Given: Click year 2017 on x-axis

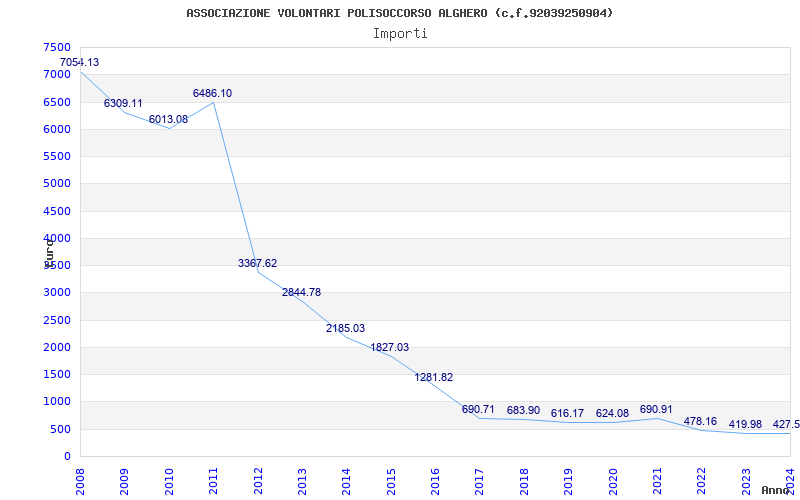Looking at the screenshot, I should pos(480,481).
